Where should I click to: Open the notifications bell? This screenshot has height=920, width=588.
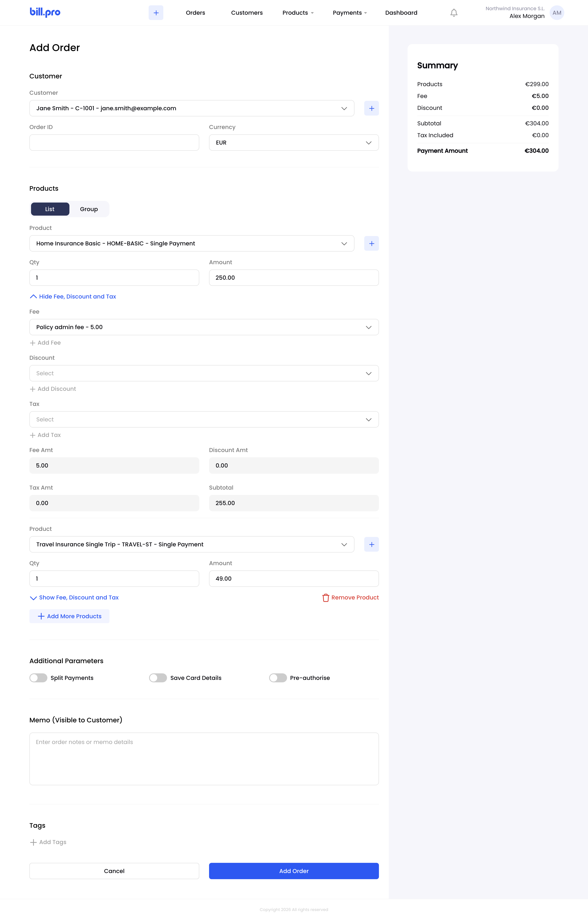453,13
